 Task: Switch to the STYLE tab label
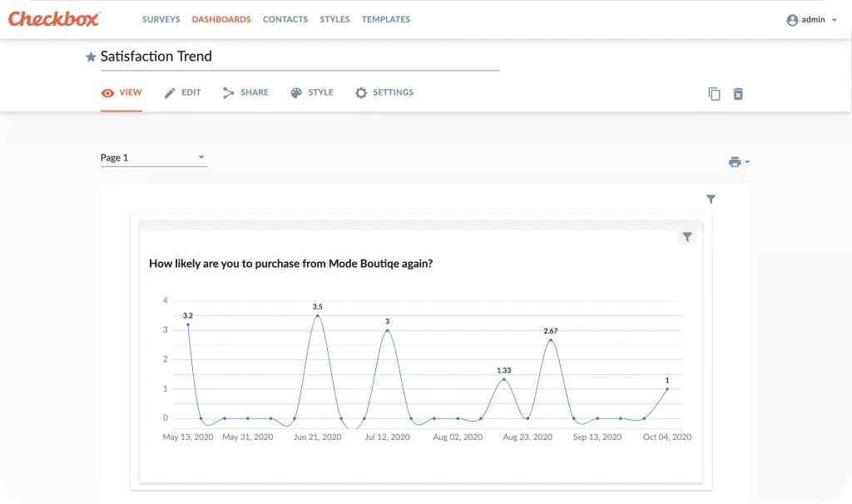pyautogui.click(x=320, y=92)
